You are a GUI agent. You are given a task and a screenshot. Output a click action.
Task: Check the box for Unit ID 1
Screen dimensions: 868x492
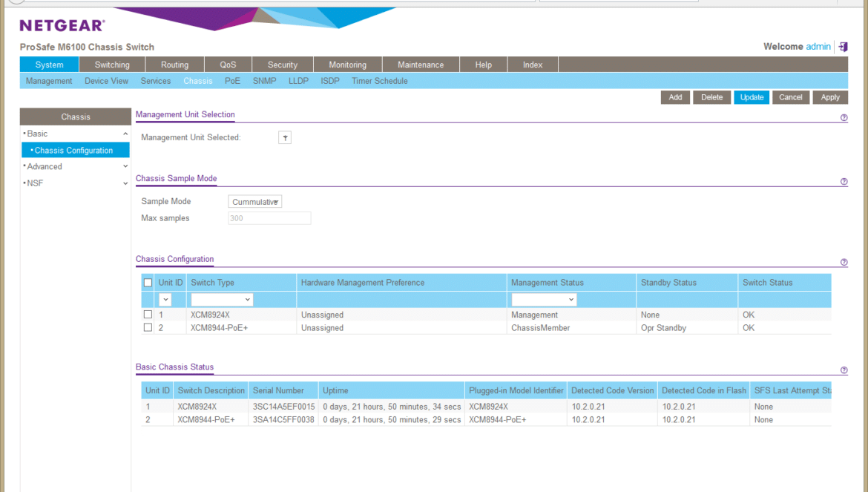pyautogui.click(x=148, y=315)
